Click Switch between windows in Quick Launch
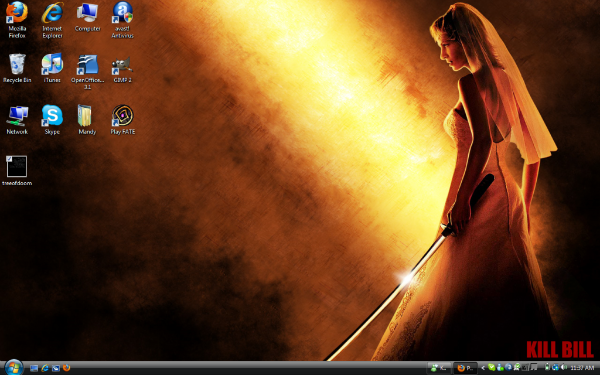The width and height of the screenshot is (600, 375). (x=56, y=368)
